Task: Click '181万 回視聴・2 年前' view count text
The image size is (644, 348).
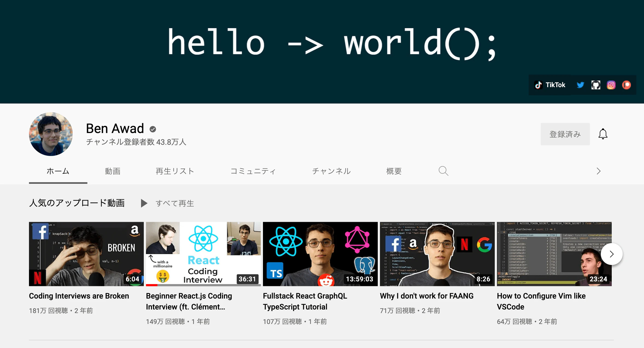Action: [x=61, y=311]
